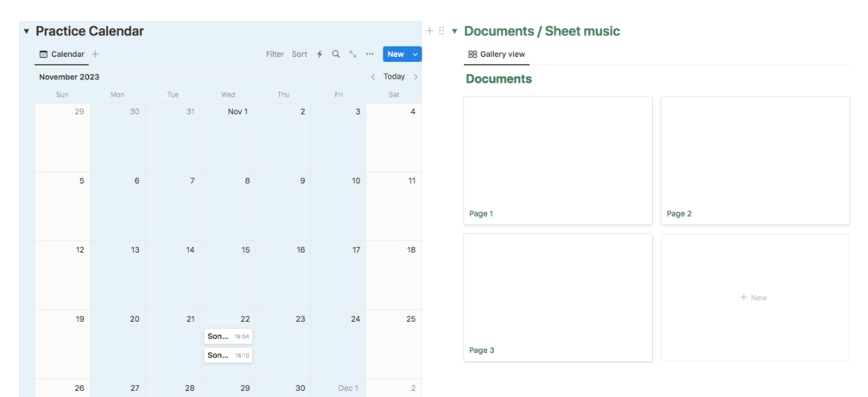Open the Page 2 gallery card
Viewport: 868px width, 397px height.
(x=755, y=161)
